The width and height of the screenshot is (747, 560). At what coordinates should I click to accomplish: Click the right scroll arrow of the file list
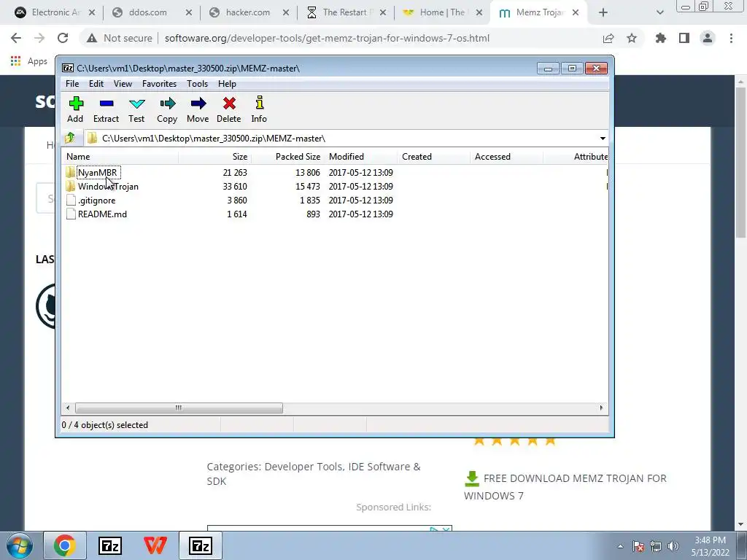tap(601, 408)
